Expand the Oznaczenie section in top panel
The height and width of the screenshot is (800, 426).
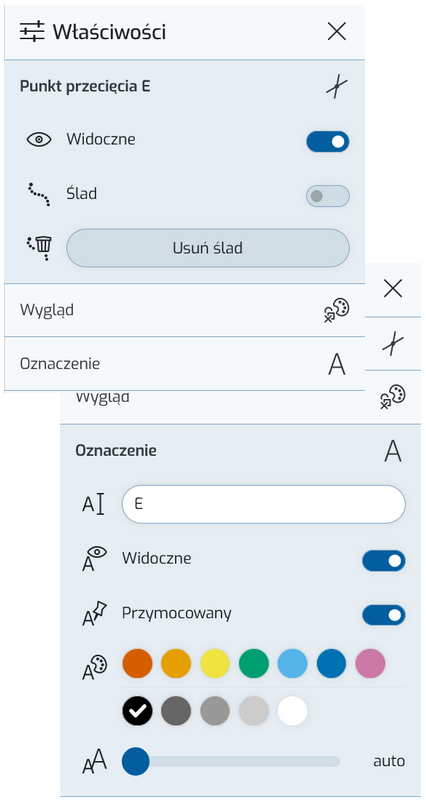[x=185, y=364]
